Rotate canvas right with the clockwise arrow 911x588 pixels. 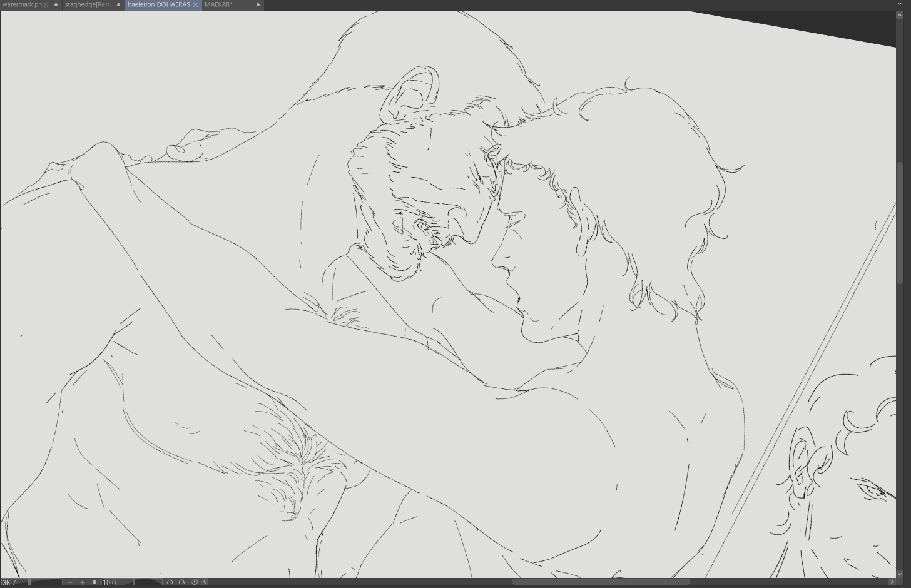tap(181, 582)
